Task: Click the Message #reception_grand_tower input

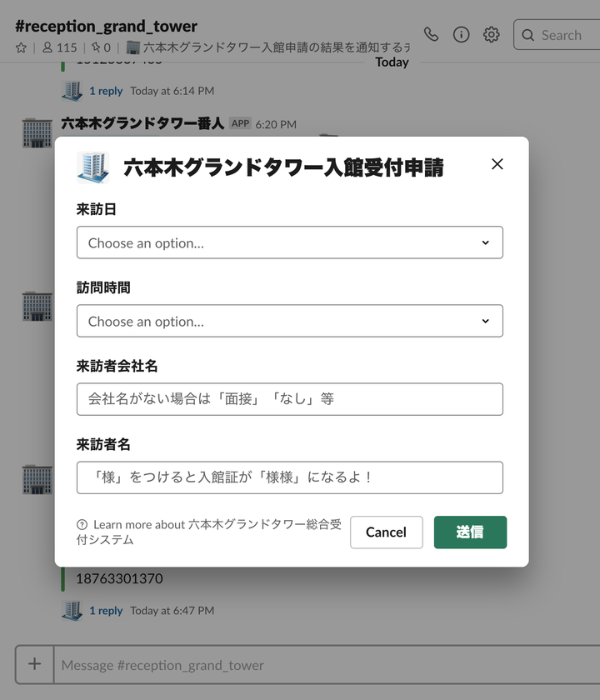Action: coord(327,665)
